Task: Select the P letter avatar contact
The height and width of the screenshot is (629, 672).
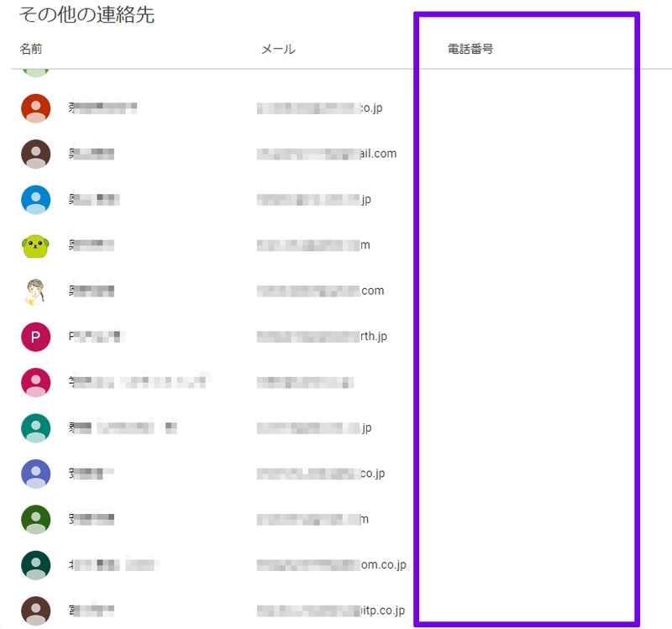Action: (x=35, y=337)
